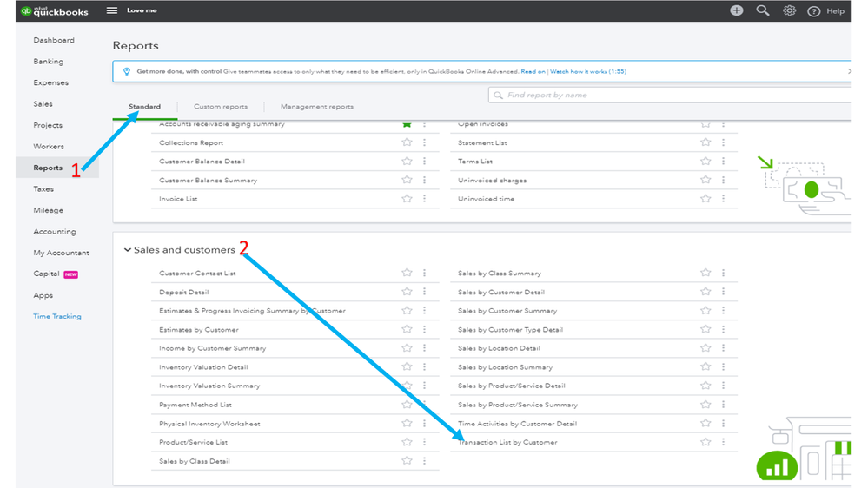Focus the Find report by name field
This screenshot has height=488, width=868.
[x=671, y=96]
